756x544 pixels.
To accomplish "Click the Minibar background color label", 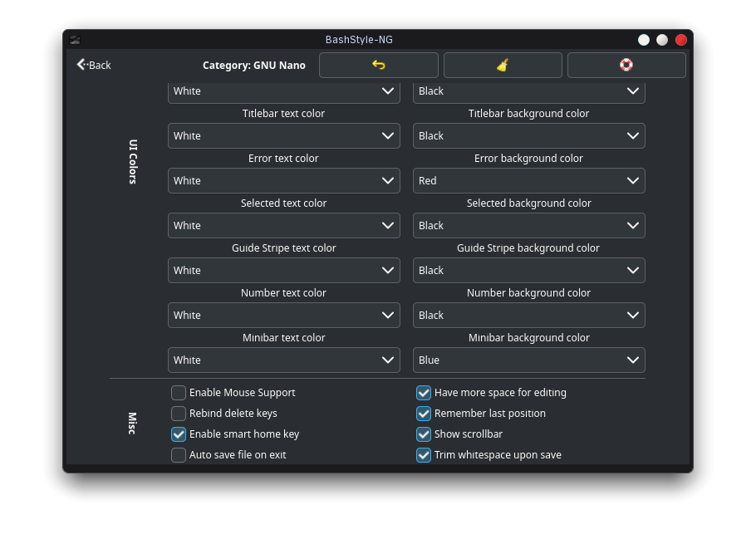I will click(x=529, y=337).
